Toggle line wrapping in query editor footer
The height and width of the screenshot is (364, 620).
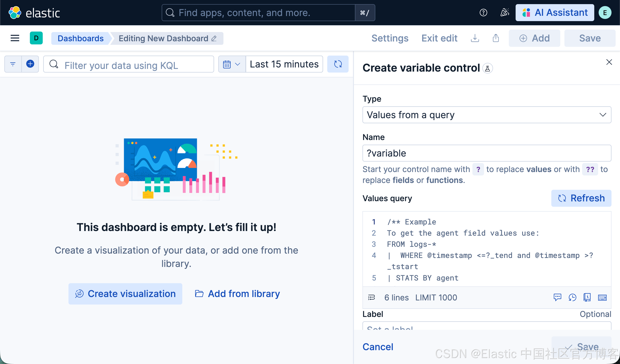pyautogui.click(x=371, y=297)
